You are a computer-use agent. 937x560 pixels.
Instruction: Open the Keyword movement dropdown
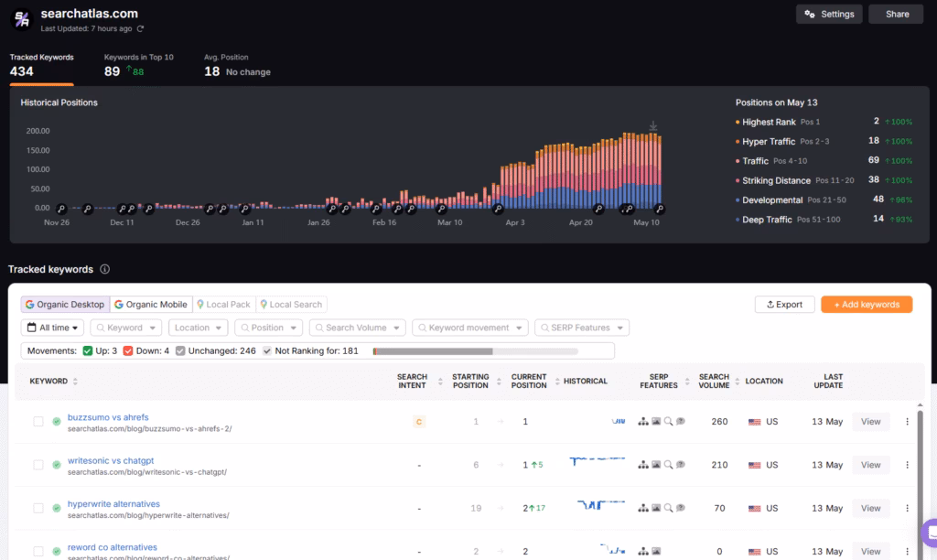click(470, 327)
